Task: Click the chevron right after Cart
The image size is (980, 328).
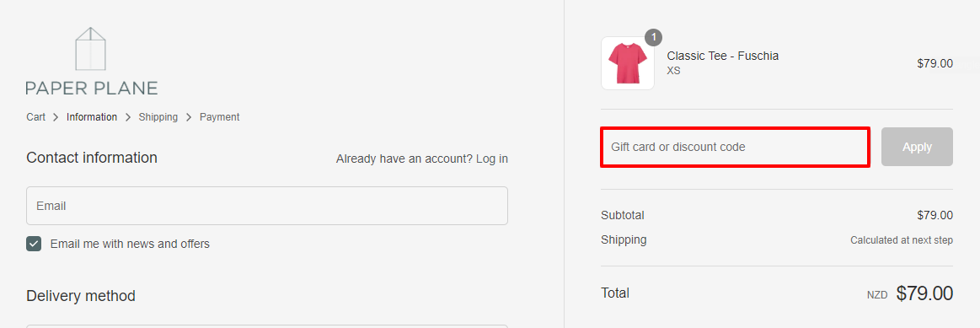Action: coord(56,117)
